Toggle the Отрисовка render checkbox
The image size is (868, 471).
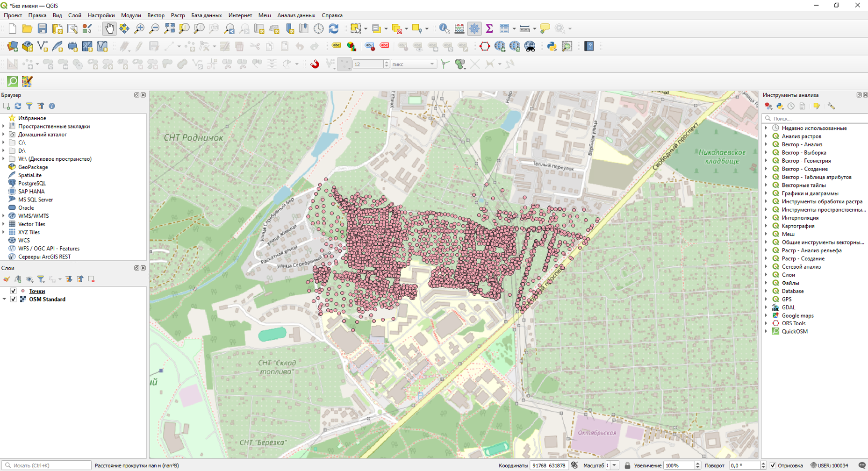pyautogui.click(x=773, y=465)
